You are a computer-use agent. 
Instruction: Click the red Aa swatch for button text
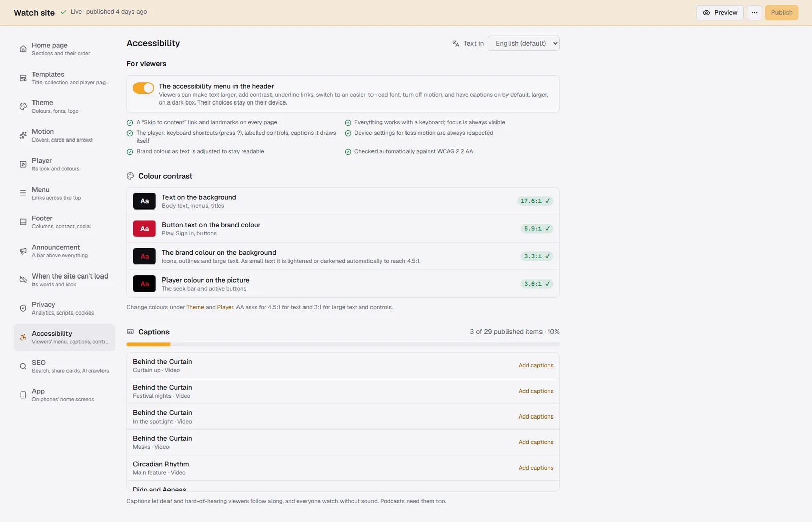(145, 229)
